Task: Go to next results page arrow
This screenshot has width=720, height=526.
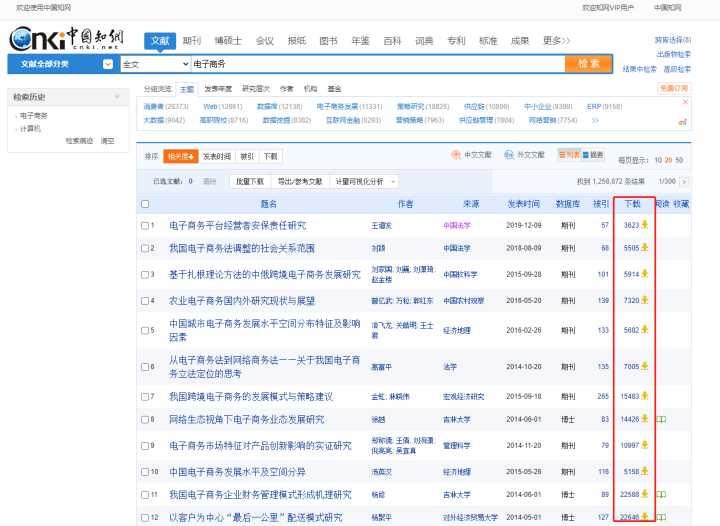Action: pos(684,182)
